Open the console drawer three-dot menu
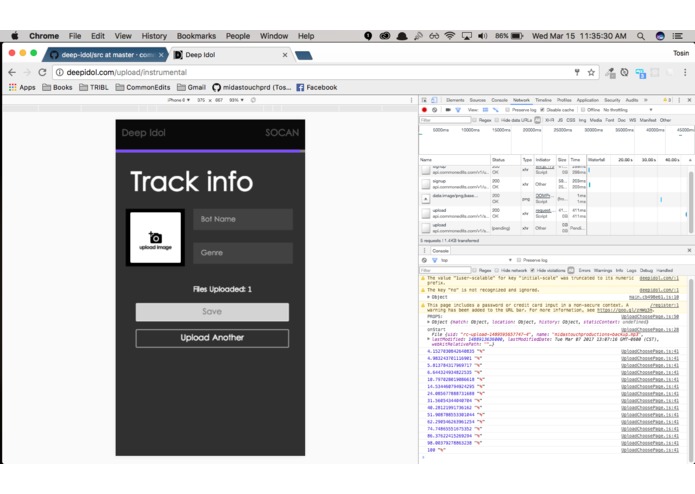This screenshot has height=494, width=695. 424,250
